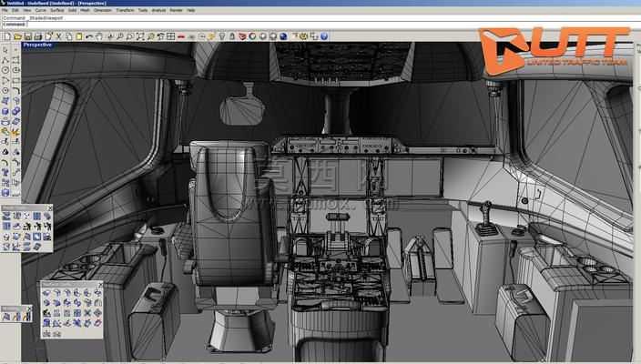Select the Box solid tool
This screenshot has width=641, height=364.
coord(5,112)
